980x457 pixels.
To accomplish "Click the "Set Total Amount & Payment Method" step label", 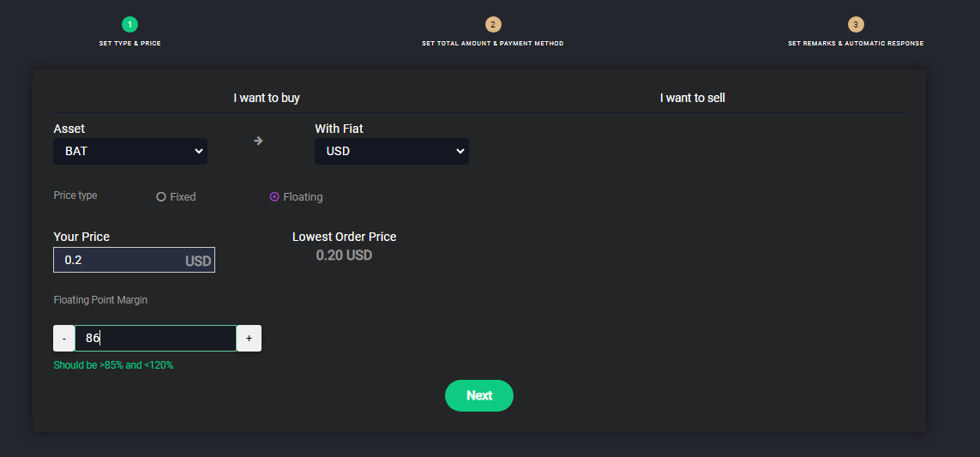I will pyautogui.click(x=493, y=43).
